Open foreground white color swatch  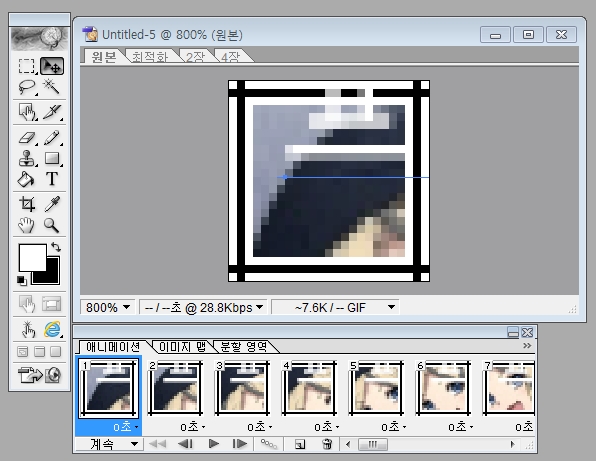tap(33, 258)
